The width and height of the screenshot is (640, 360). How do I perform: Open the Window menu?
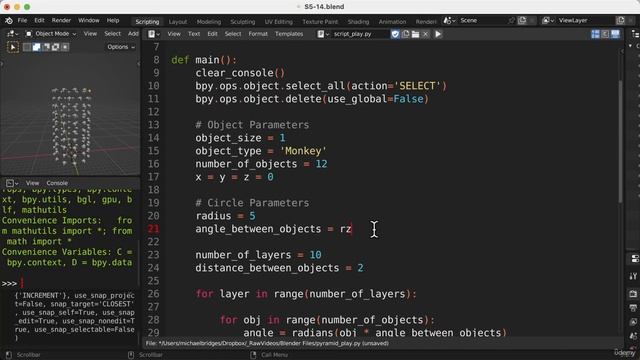pos(89,20)
